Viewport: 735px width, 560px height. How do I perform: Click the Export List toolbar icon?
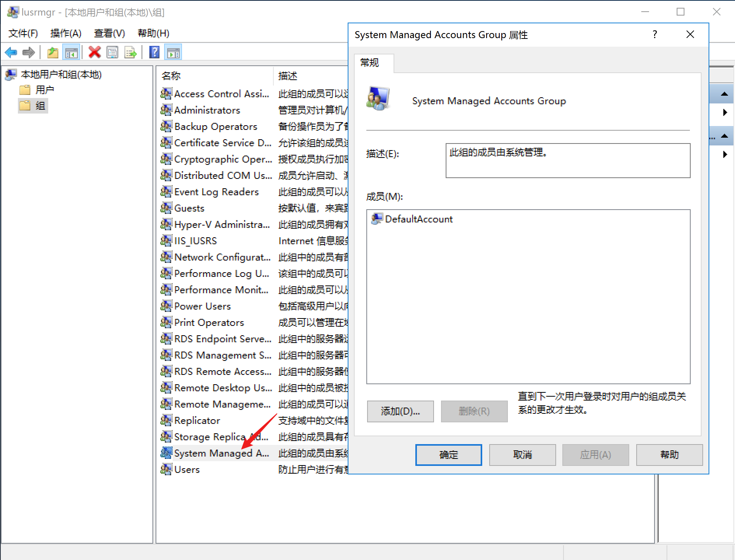point(130,52)
